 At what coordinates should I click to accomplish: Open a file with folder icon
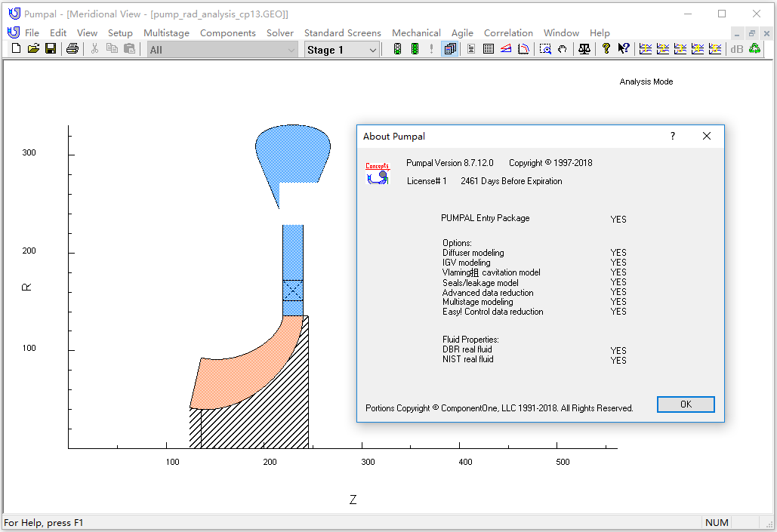coord(33,49)
